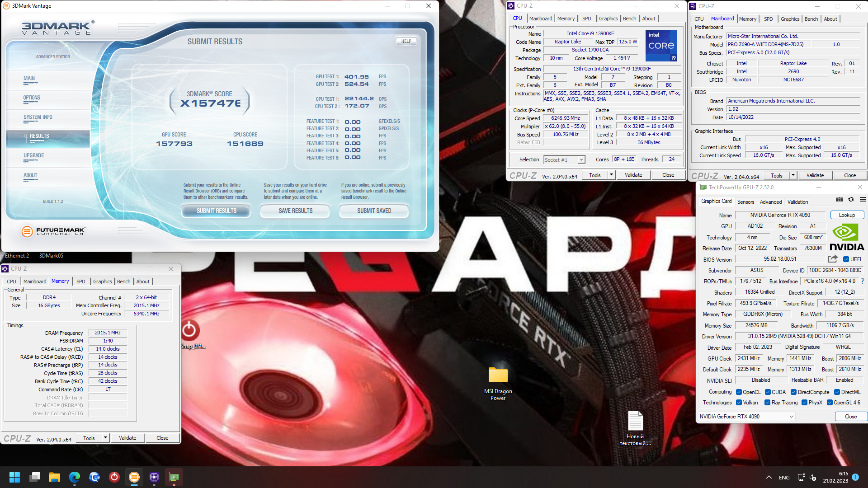Select Bench tab in CPU-Z CPU window
Image resolution: width=868 pixels, height=488 pixels.
pos(629,19)
